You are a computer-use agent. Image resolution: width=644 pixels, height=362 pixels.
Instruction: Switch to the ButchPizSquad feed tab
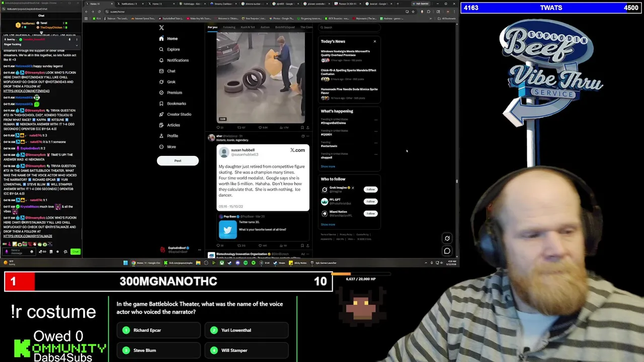(285, 27)
